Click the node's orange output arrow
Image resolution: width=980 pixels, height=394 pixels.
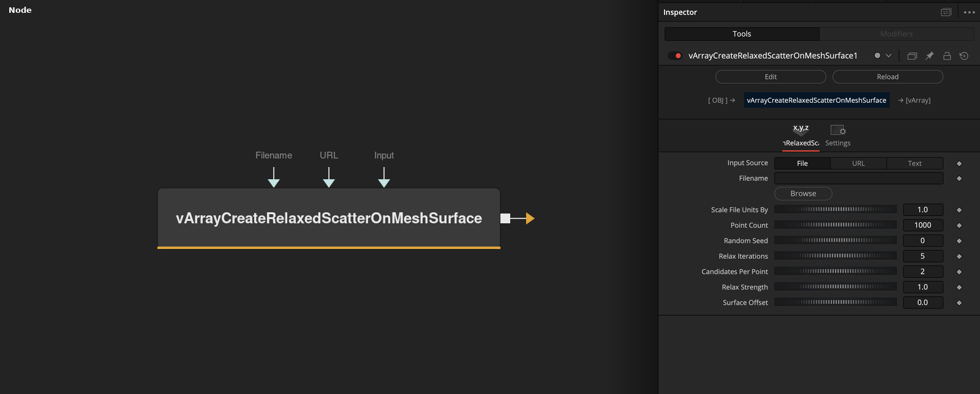point(530,218)
